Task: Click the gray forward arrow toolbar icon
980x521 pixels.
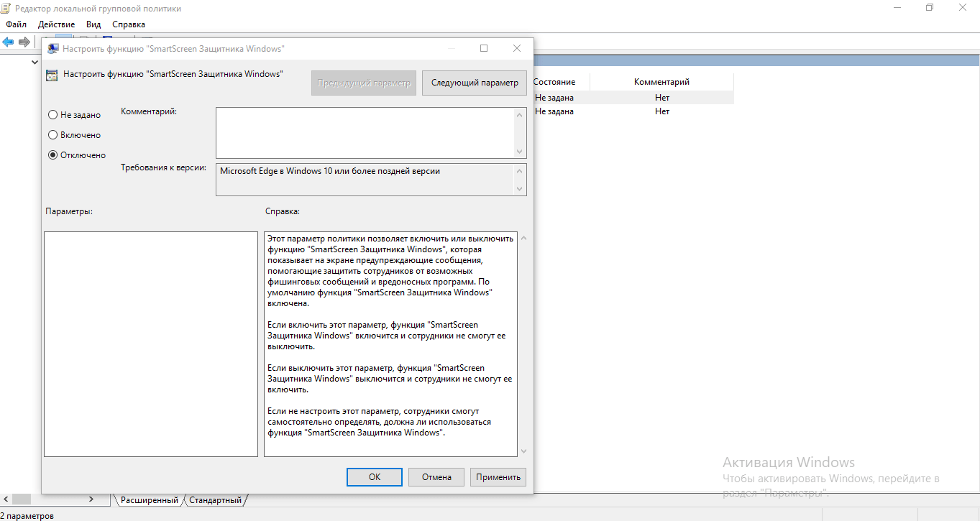Action: pyautogui.click(x=24, y=42)
